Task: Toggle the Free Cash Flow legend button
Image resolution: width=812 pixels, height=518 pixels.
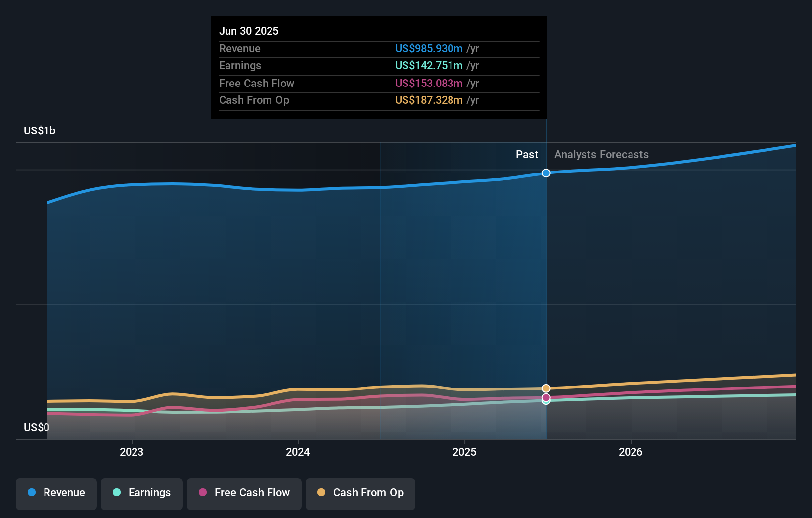Action: (x=244, y=494)
